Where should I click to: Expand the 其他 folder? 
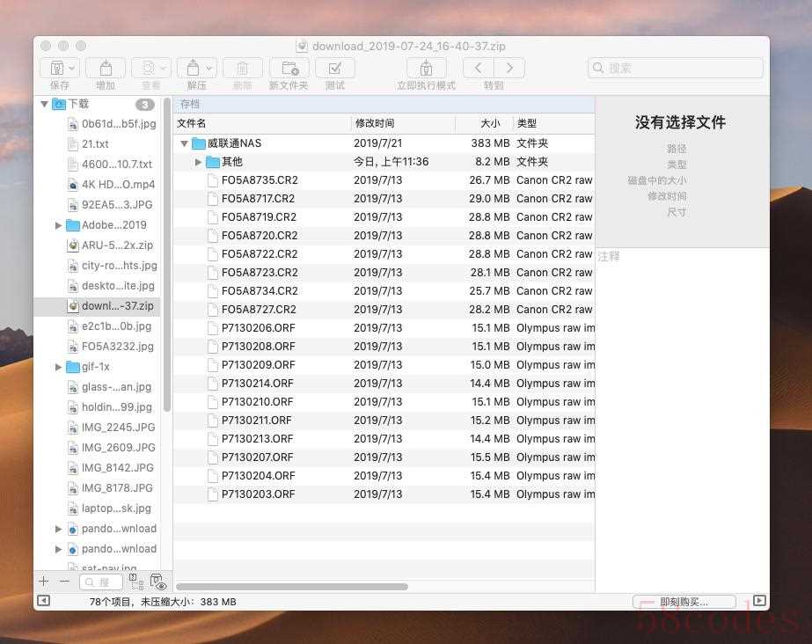click(x=199, y=162)
